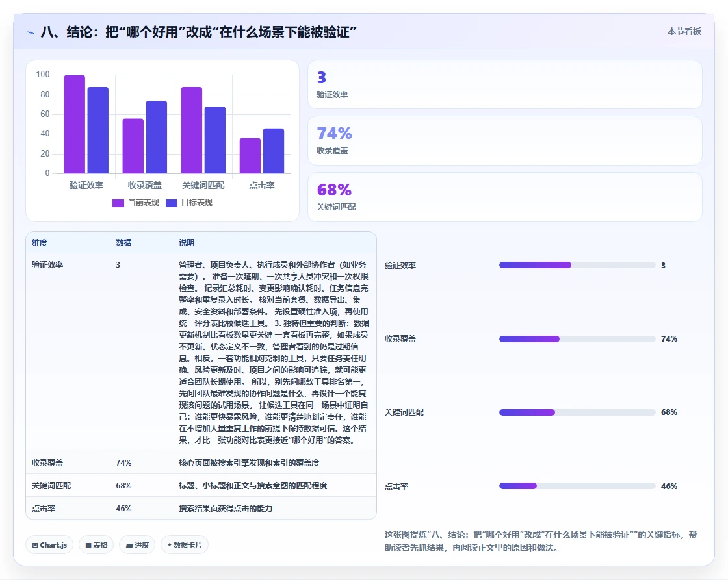Click the 74% value in the table
Viewport: 728px width, 580px height.
click(x=123, y=463)
